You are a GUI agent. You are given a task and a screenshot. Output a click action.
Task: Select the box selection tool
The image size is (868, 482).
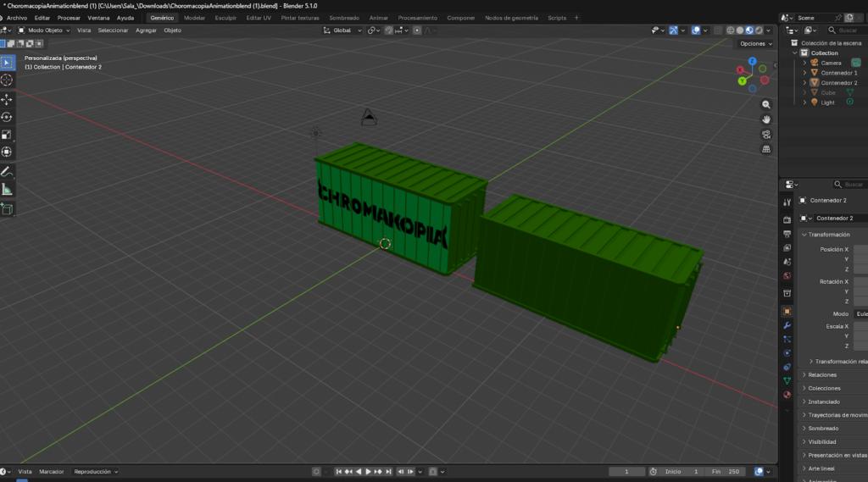7,62
